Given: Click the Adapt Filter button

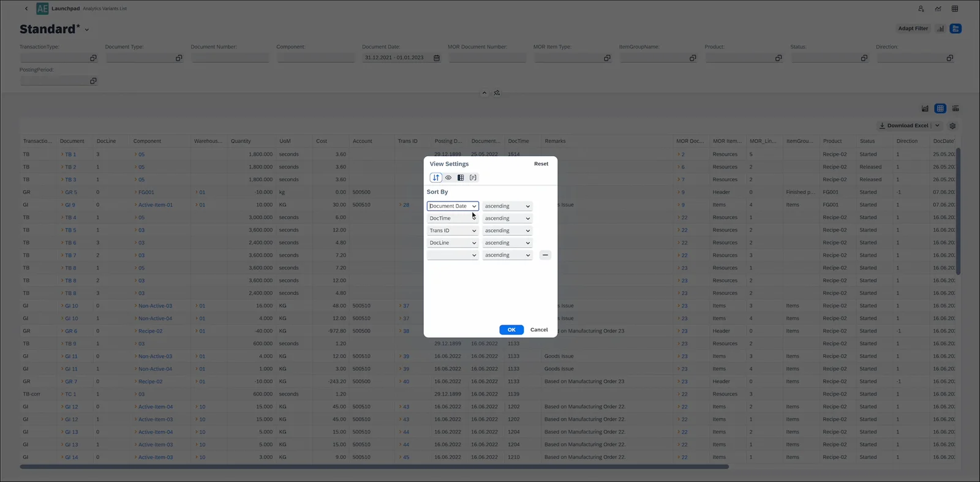Looking at the screenshot, I should pyautogui.click(x=913, y=29).
